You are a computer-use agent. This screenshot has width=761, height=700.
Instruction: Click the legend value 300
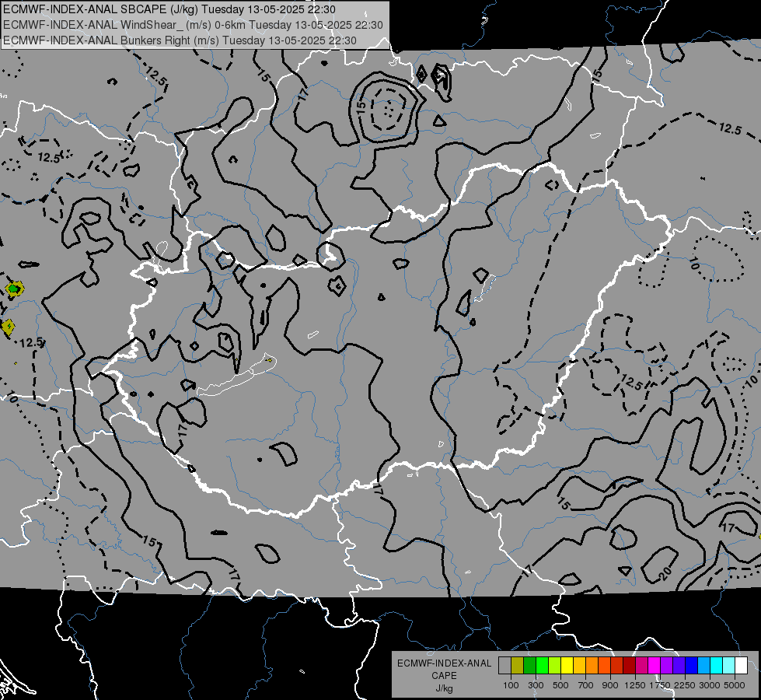[x=536, y=685]
